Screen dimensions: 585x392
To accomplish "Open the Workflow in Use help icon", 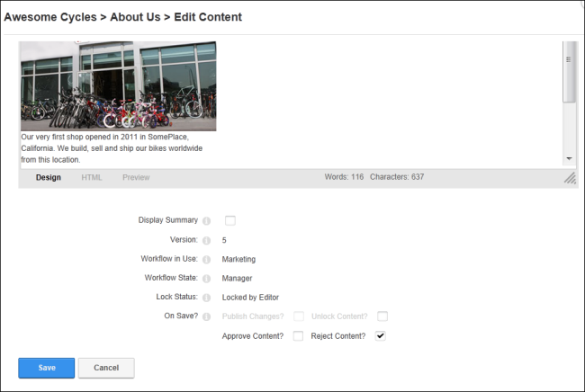I will [x=206, y=259].
